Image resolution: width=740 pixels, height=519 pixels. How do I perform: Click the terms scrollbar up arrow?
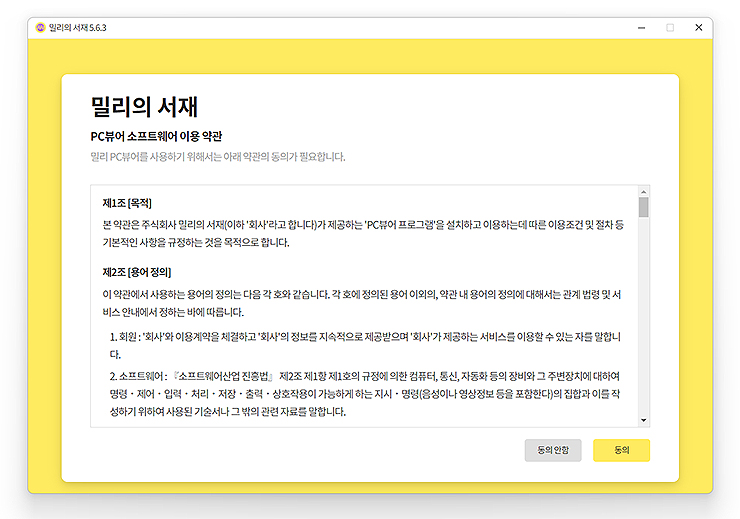click(x=643, y=192)
